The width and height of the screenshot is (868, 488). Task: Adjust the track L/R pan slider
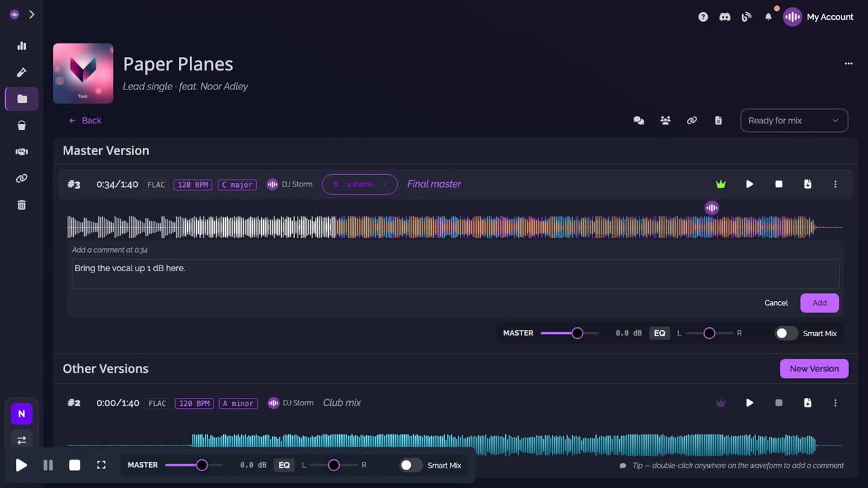click(x=709, y=333)
